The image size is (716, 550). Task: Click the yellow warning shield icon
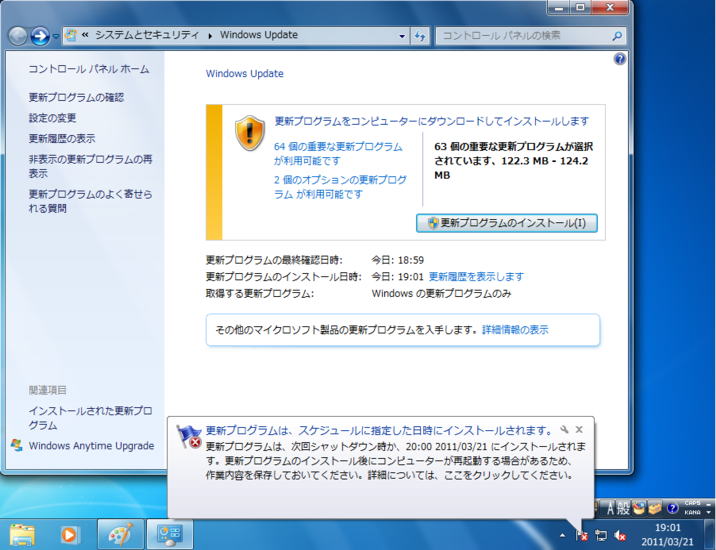tap(250, 133)
